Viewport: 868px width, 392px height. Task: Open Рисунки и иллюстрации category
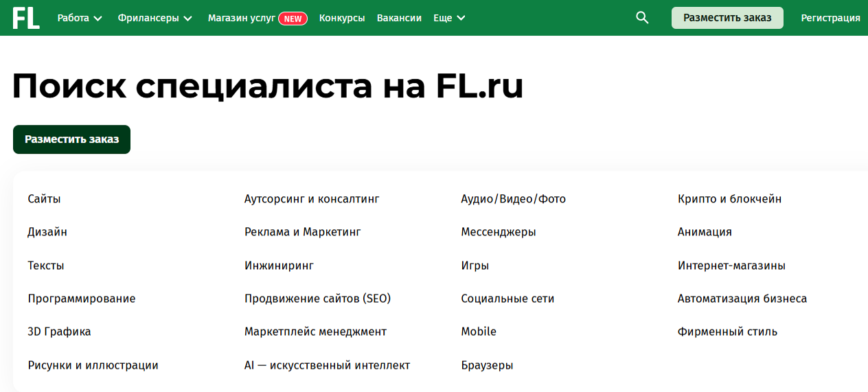click(x=93, y=365)
